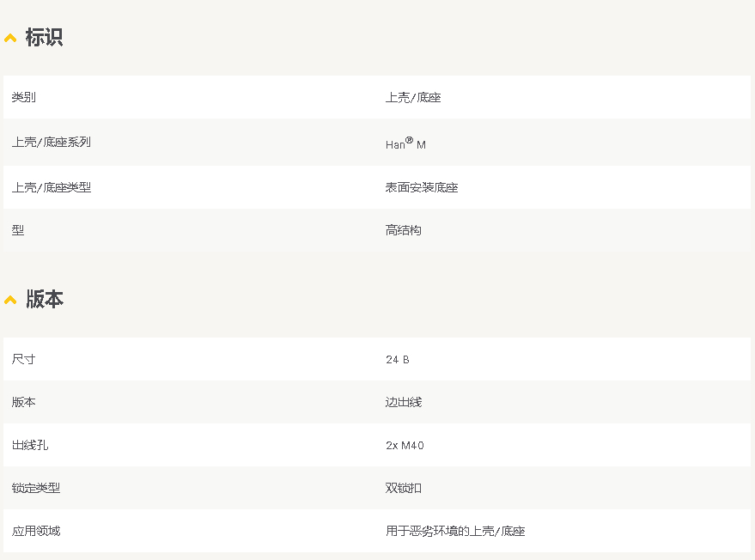The height and width of the screenshot is (560, 755).
Task: Click the 标识 section heading
Action: tap(44, 37)
